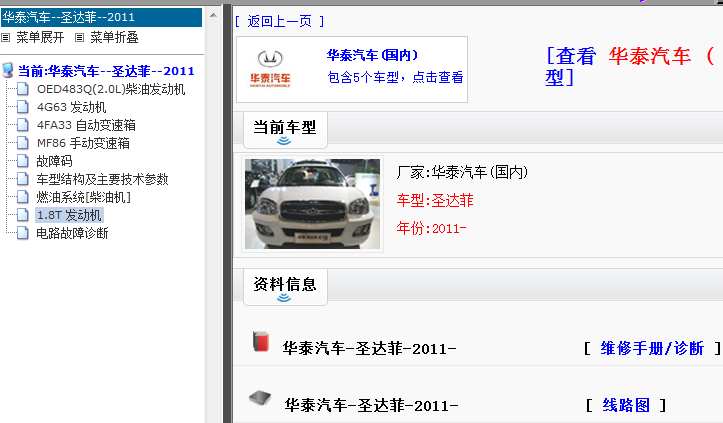This screenshot has height=423, width=723.
Task: Click the title bar 华泰汽车--圣达菲--2011
Action: 101,17
